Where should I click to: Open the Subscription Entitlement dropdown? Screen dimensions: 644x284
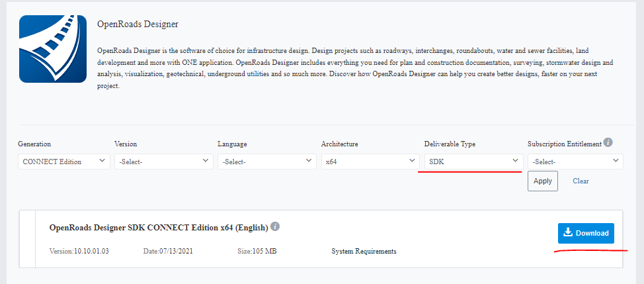tap(575, 162)
